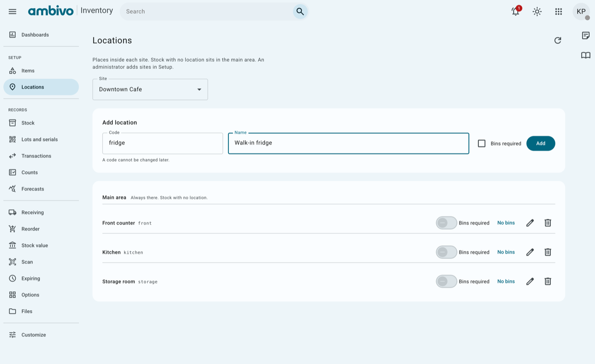The width and height of the screenshot is (595, 364).
Task: Focus the Code input field
Action: pyautogui.click(x=163, y=143)
